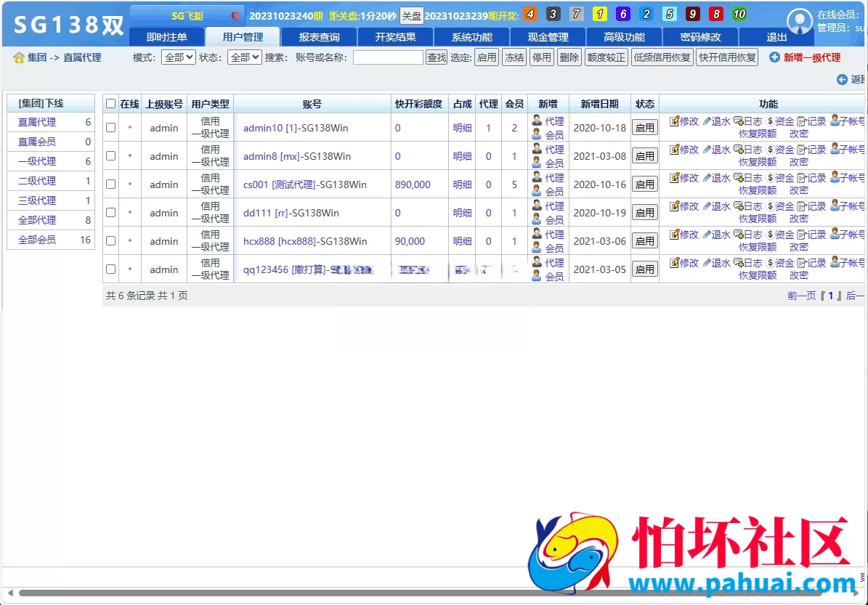Screen dimensions: 868x605
Task: Select the 密码修改 tab
Action: [700, 37]
